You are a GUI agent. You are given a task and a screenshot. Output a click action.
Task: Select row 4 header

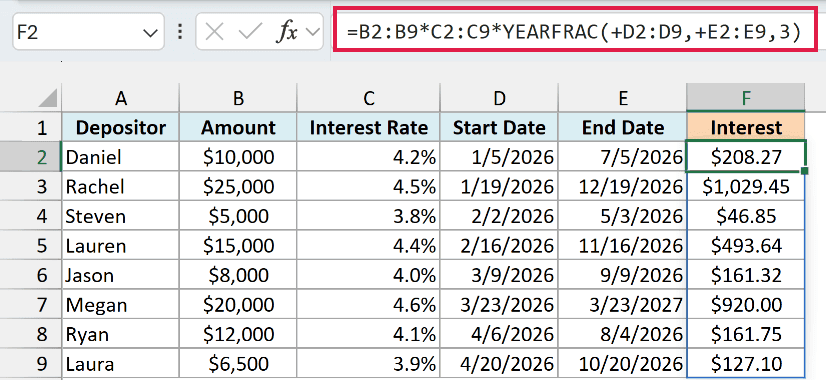[31, 216]
